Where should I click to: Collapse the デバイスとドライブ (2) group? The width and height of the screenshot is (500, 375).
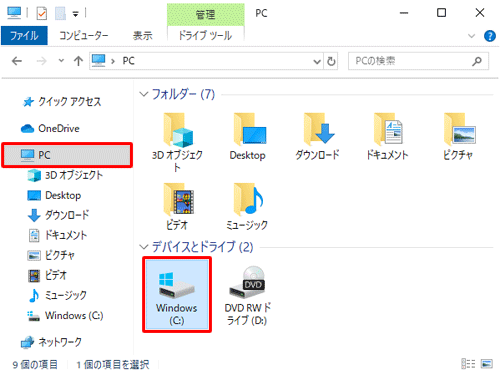coord(144,247)
